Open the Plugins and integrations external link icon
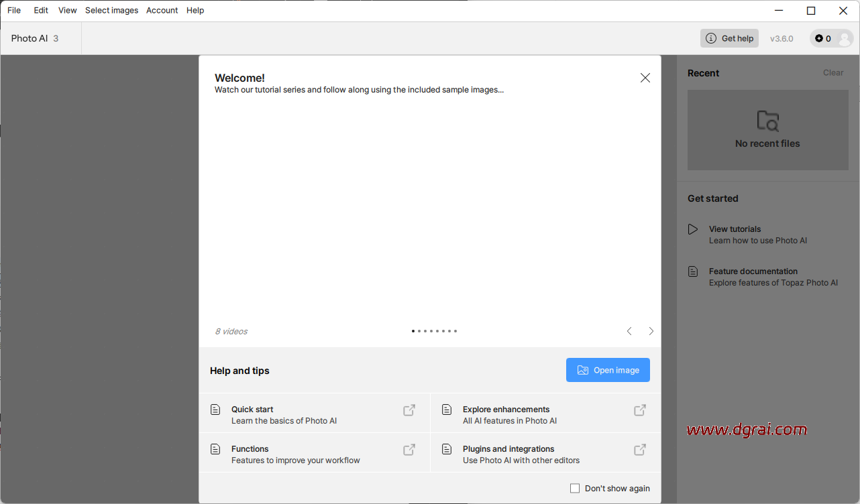The image size is (860, 504). tap(640, 450)
